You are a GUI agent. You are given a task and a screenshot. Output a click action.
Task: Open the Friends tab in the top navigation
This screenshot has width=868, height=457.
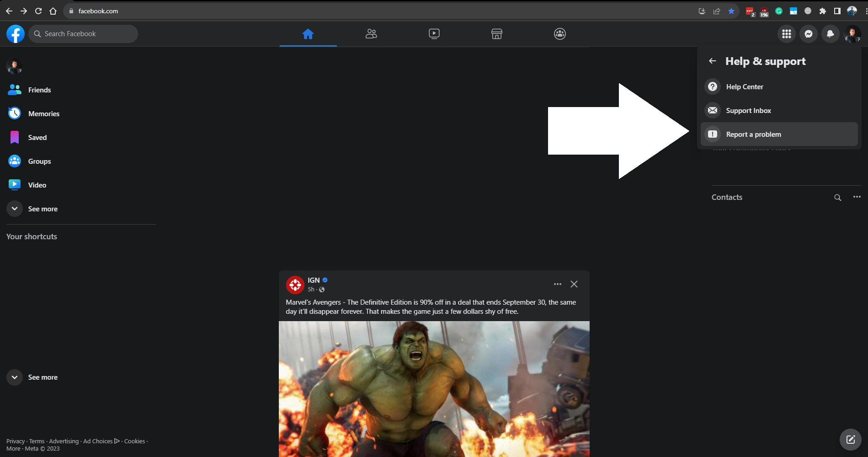[371, 34]
